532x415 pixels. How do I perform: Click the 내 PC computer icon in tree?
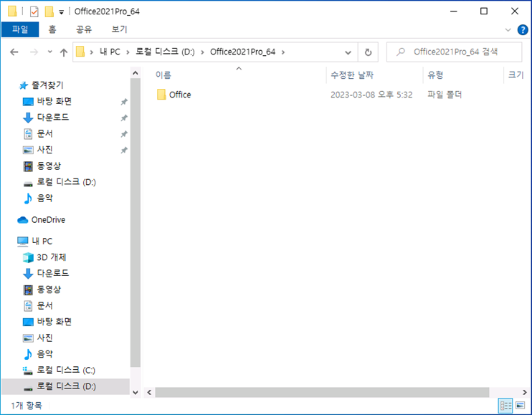(x=23, y=241)
